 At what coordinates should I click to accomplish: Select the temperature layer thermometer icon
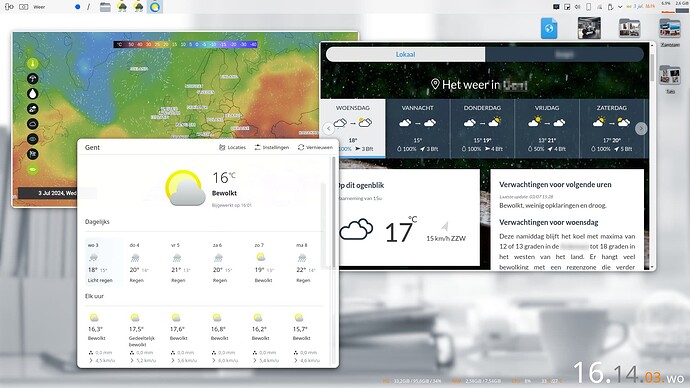[33, 64]
